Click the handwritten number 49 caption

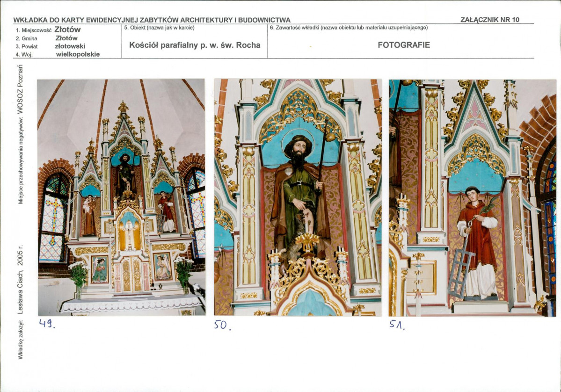point(47,323)
